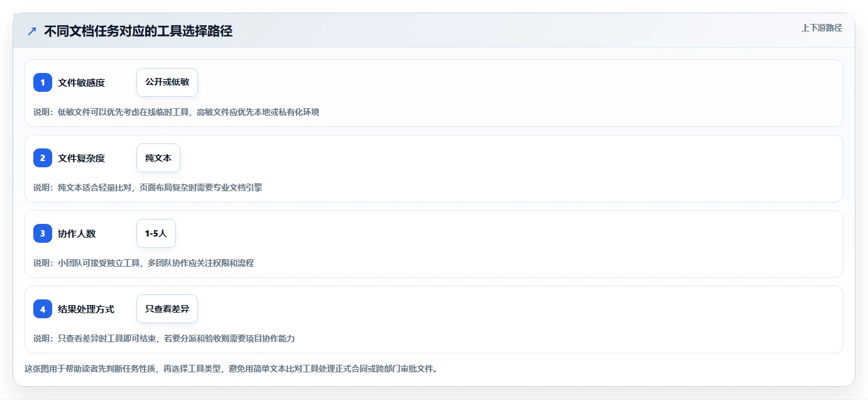
Task: Click the 上下游路径 label in the header
Action: 821,28
